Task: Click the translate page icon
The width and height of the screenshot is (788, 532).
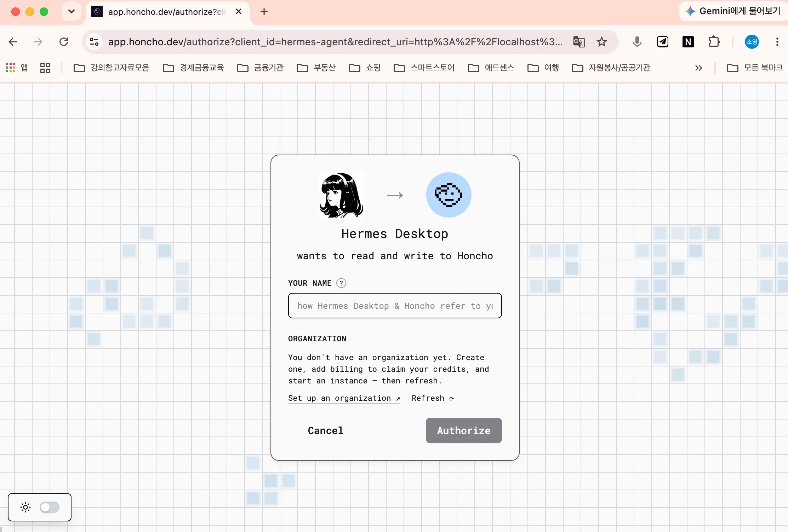Action: point(579,42)
